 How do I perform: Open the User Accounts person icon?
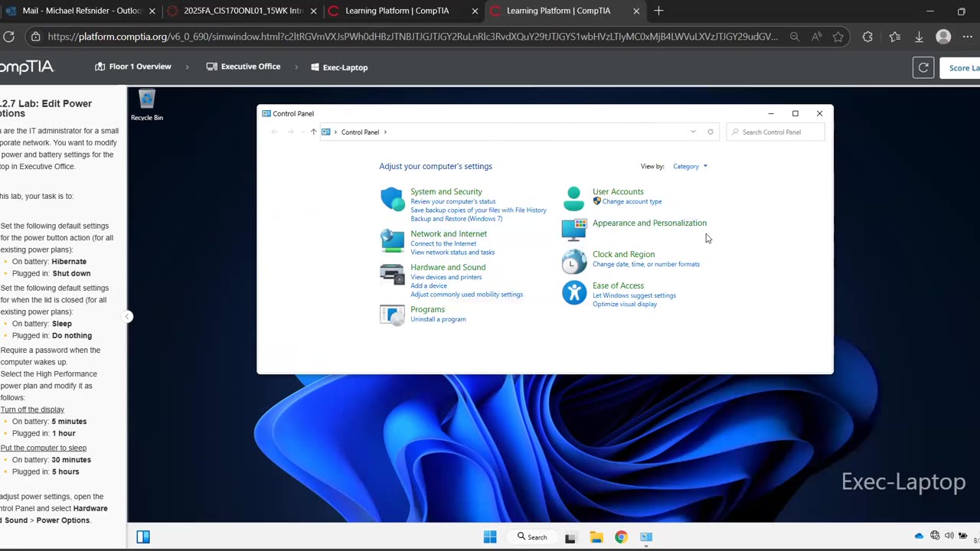click(x=573, y=198)
